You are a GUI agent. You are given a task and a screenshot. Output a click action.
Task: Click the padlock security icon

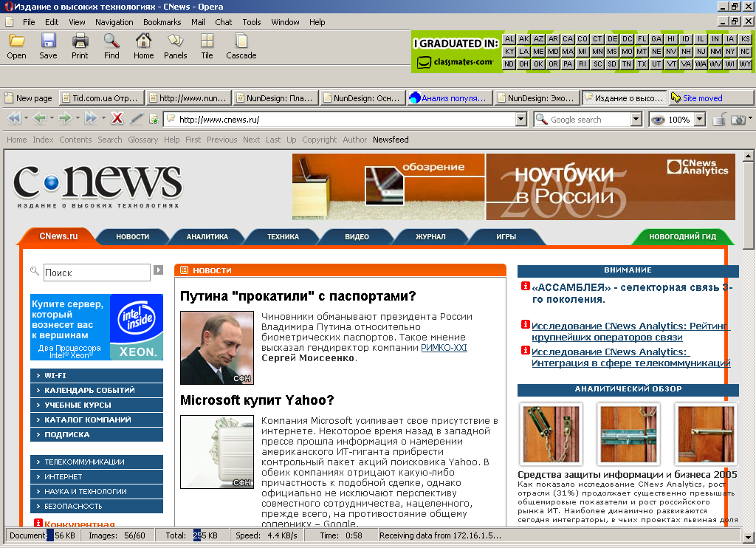pyautogui.click(x=719, y=119)
